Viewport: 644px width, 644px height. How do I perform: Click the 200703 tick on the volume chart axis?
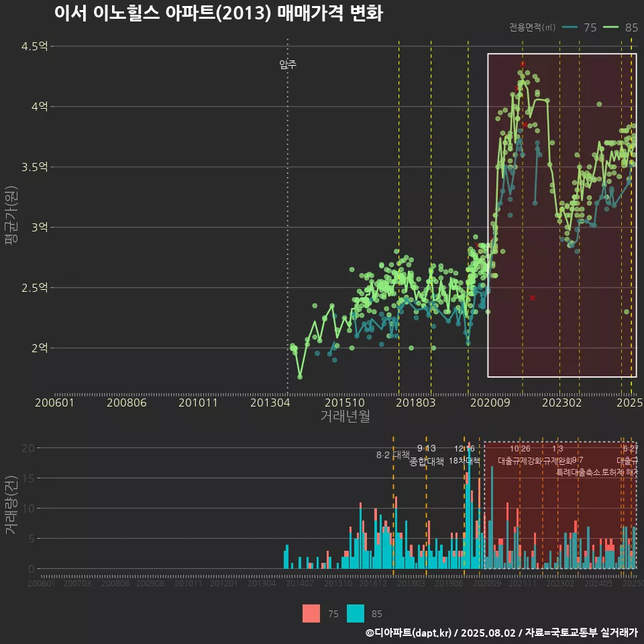coord(76,583)
